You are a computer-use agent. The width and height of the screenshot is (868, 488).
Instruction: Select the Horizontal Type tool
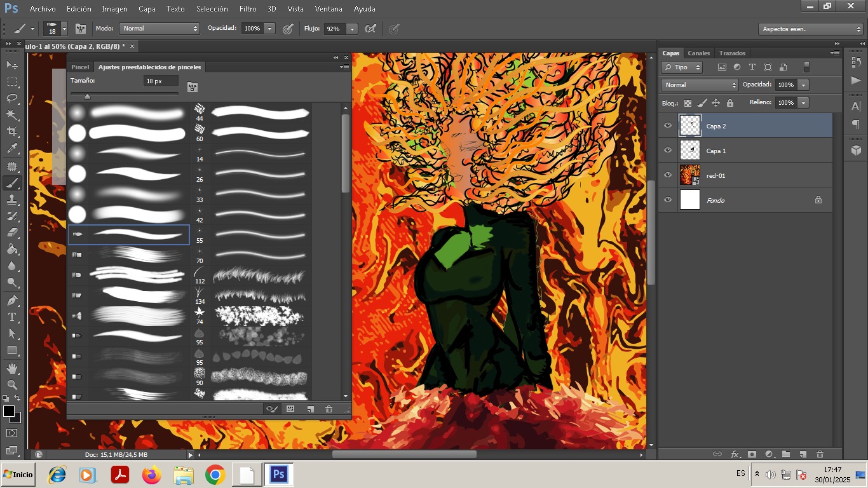click(x=12, y=317)
